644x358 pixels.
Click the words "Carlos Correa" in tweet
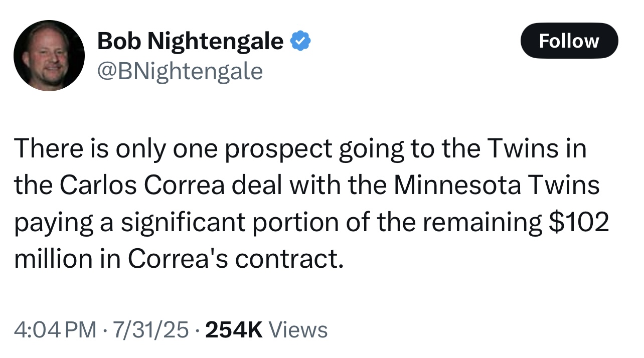[142, 186]
